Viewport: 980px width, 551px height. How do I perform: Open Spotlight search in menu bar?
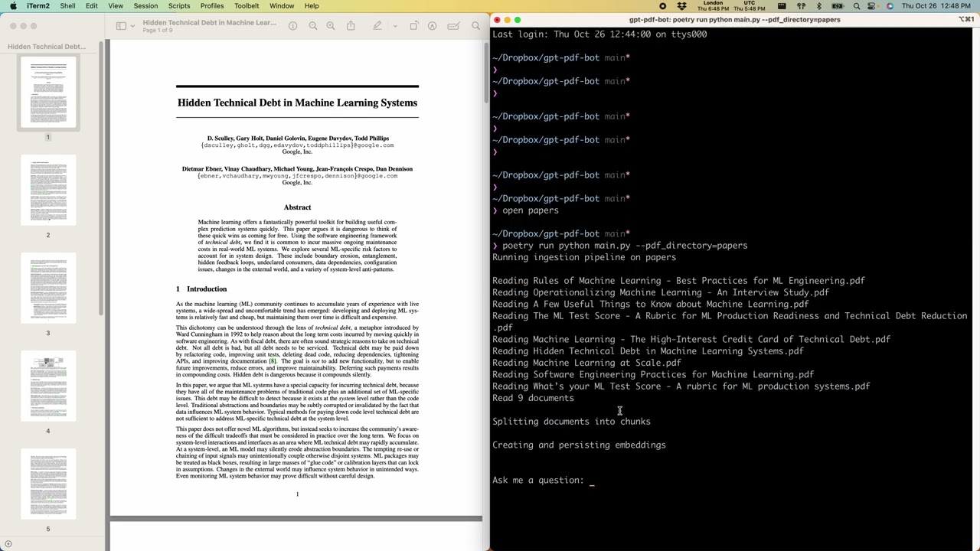[x=857, y=6]
